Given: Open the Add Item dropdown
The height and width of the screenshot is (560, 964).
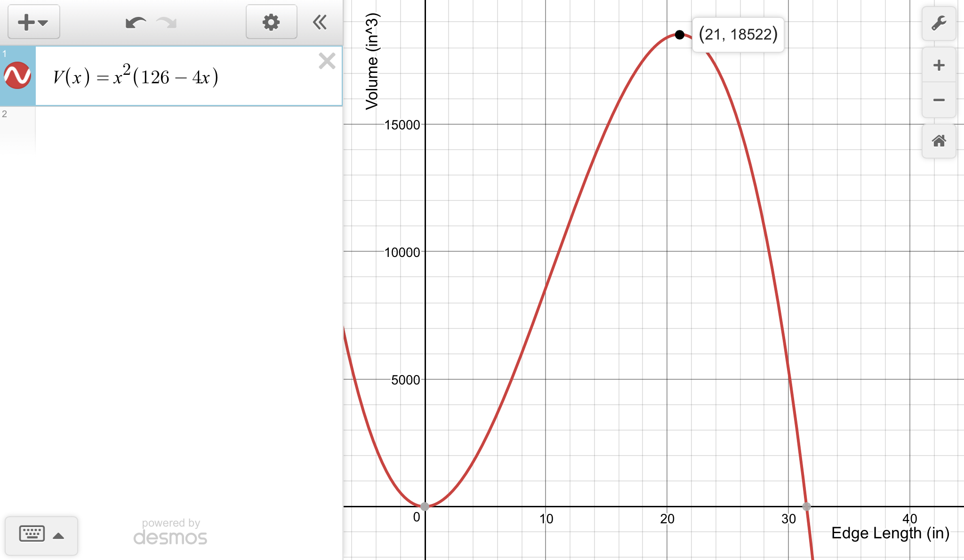Looking at the screenshot, I should [33, 22].
